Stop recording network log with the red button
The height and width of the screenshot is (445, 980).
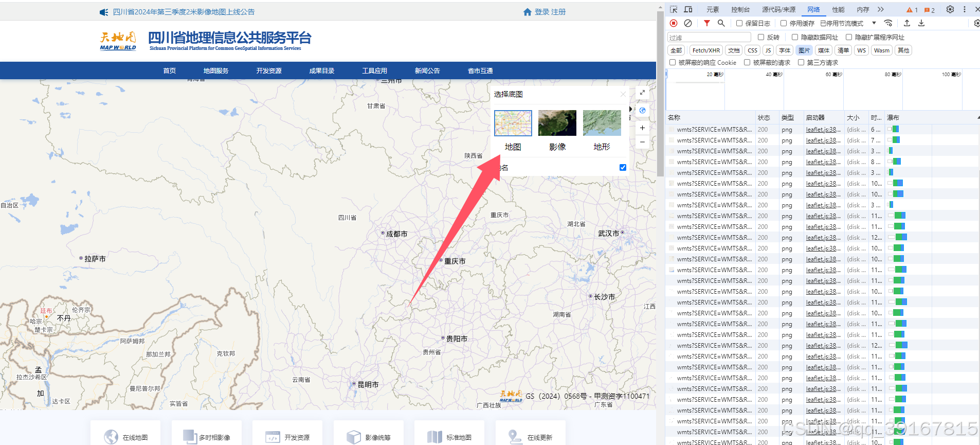click(x=674, y=23)
